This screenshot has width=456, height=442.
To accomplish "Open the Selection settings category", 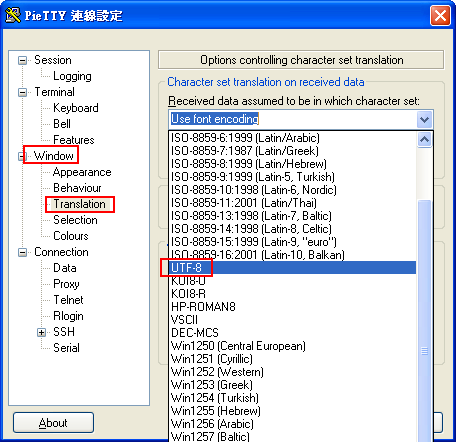I will 75,220.
